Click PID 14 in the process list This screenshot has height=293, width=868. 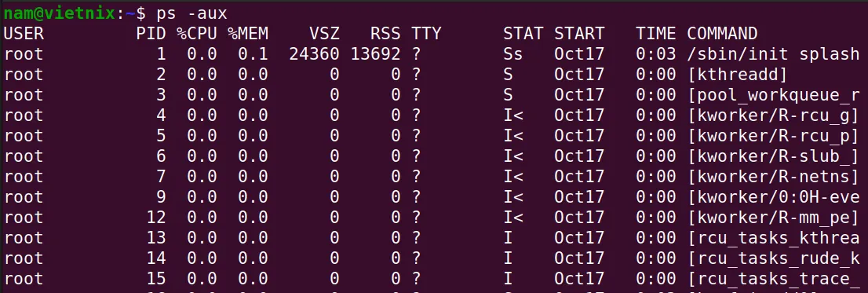tap(156, 259)
